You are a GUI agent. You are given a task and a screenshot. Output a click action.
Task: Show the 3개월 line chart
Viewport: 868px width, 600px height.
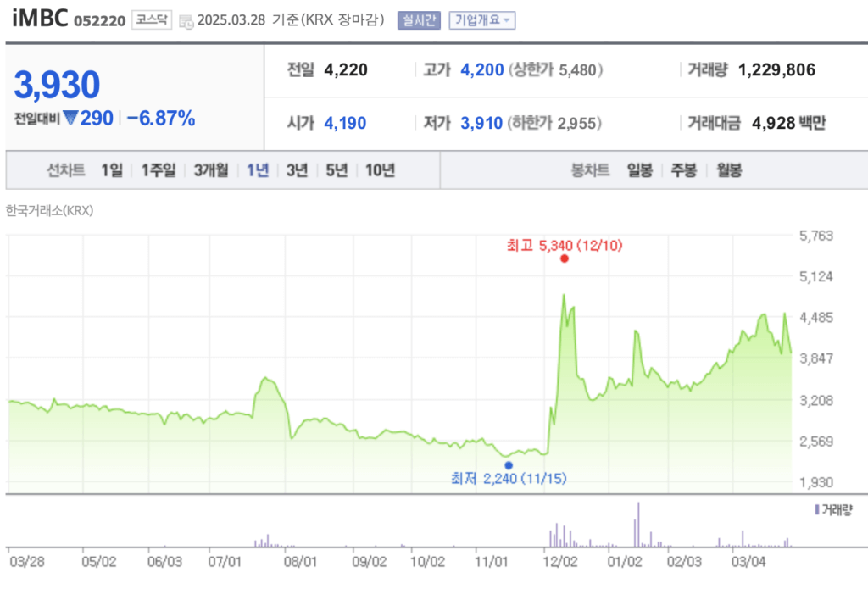(x=210, y=170)
